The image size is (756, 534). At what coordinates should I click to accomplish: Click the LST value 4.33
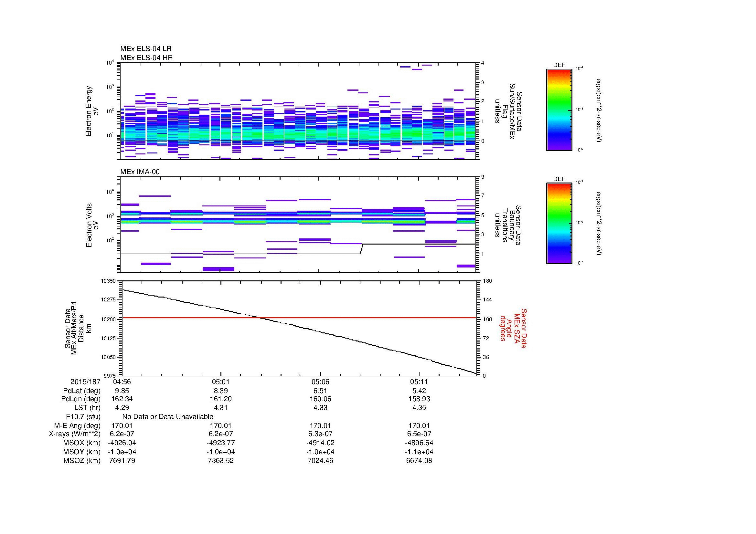320,408
